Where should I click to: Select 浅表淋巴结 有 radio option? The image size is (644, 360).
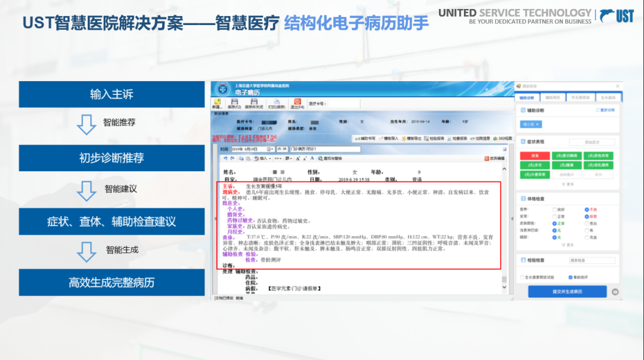click(x=587, y=230)
